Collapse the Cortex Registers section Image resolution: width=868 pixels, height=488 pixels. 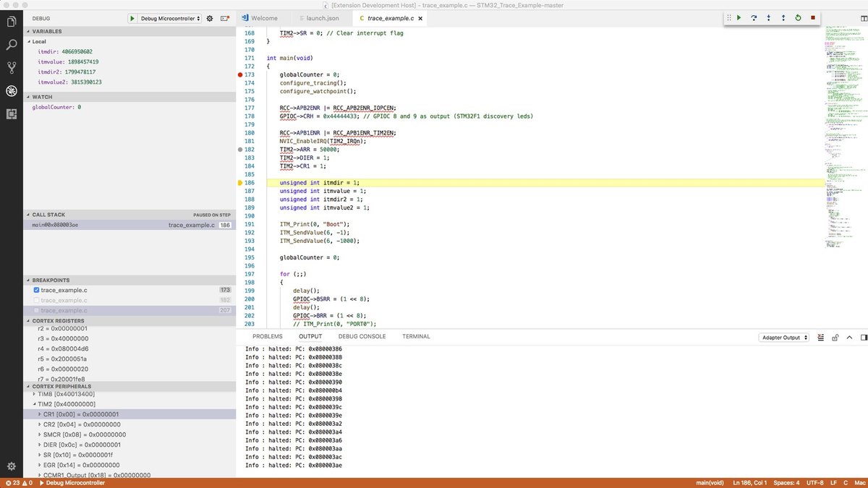[129, 320]
